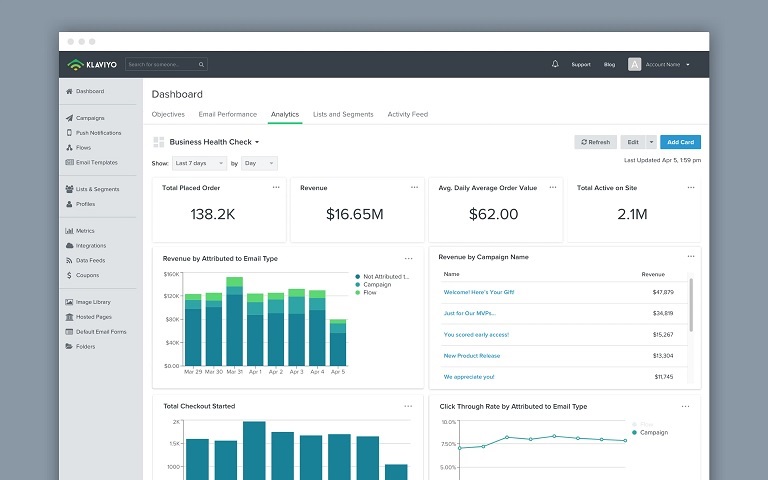Open Email Templates in sidebar
Screen dimensions: 768x480
click(x=96, y=162)
